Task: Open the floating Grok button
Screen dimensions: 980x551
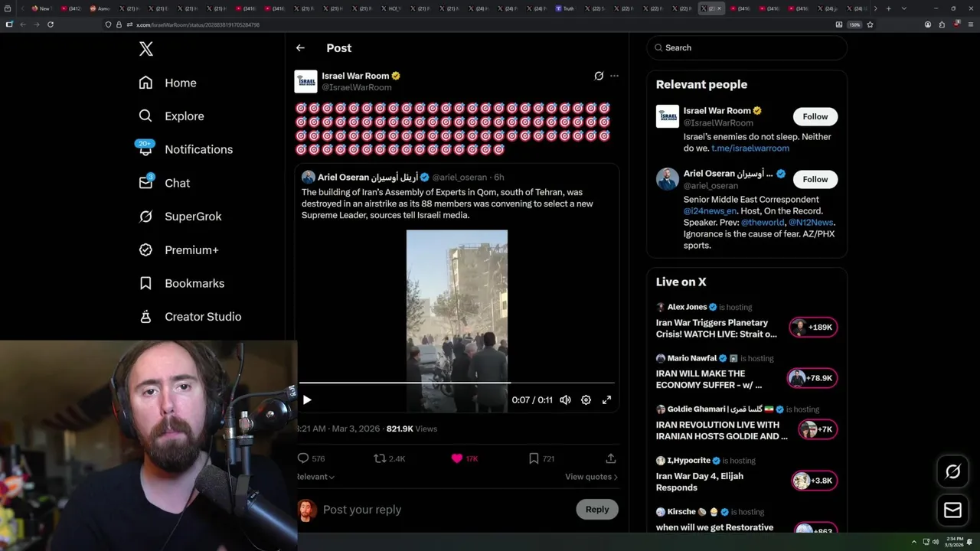Action: click(x=952, y=471)
